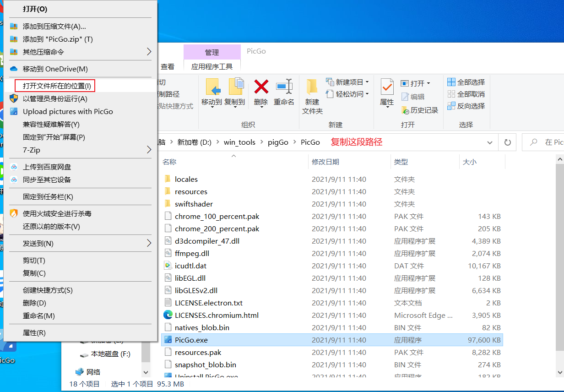
Task: Click the red X 删除 icon
Action: 261,86
